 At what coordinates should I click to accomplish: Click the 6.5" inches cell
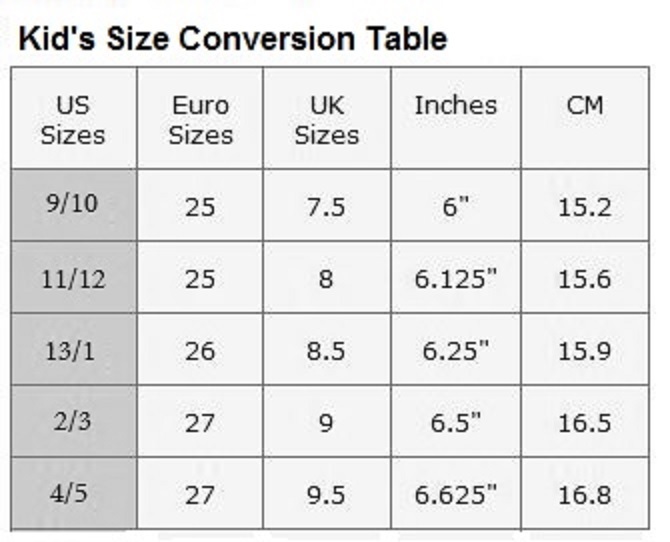coord(456,423)
